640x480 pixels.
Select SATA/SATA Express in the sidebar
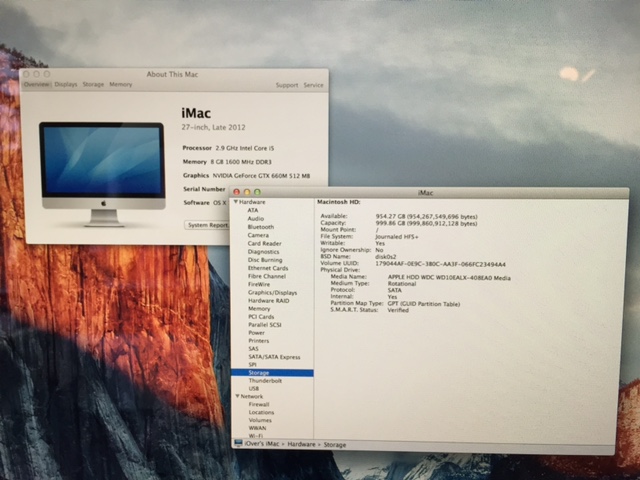point(274,357)
